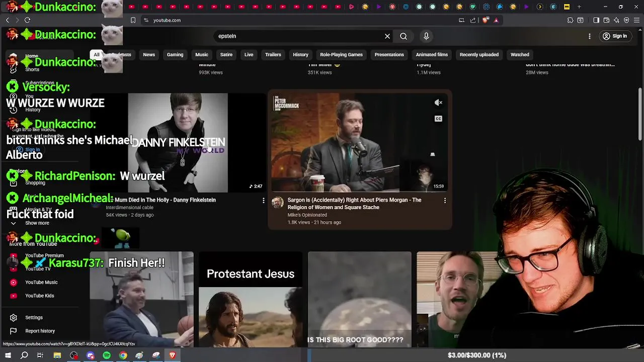Open the browser hamburger main menu
Image resolution: width=644 pixels, height=362 pixels.
pyautogui.click(x=637, y=20)
